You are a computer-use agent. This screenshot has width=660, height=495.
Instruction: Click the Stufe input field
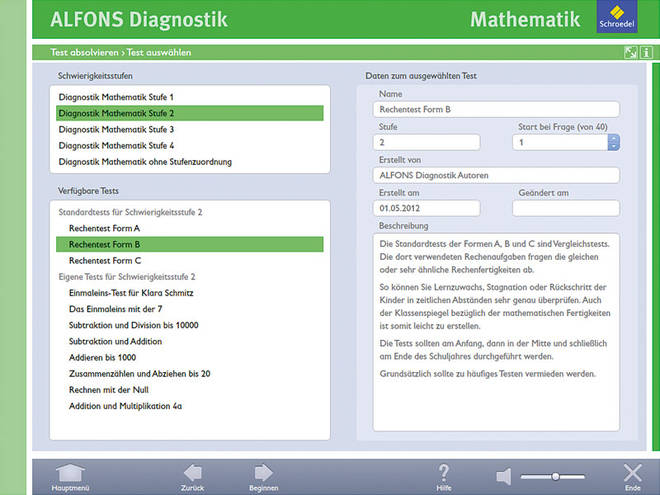(426, 142)
